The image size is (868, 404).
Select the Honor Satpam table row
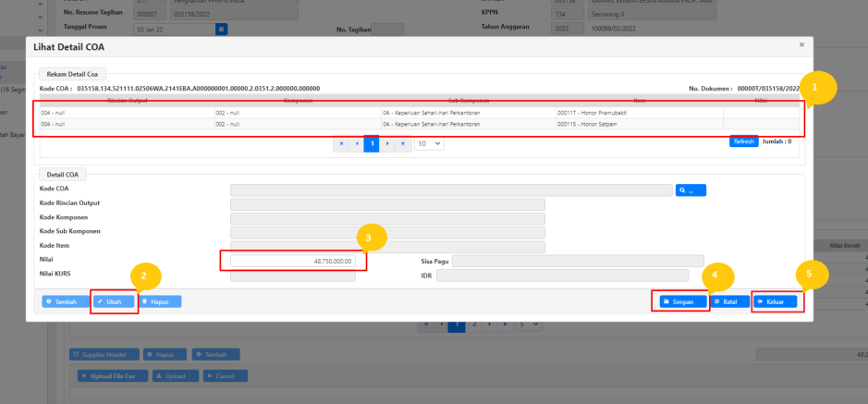tap(416, 123)
